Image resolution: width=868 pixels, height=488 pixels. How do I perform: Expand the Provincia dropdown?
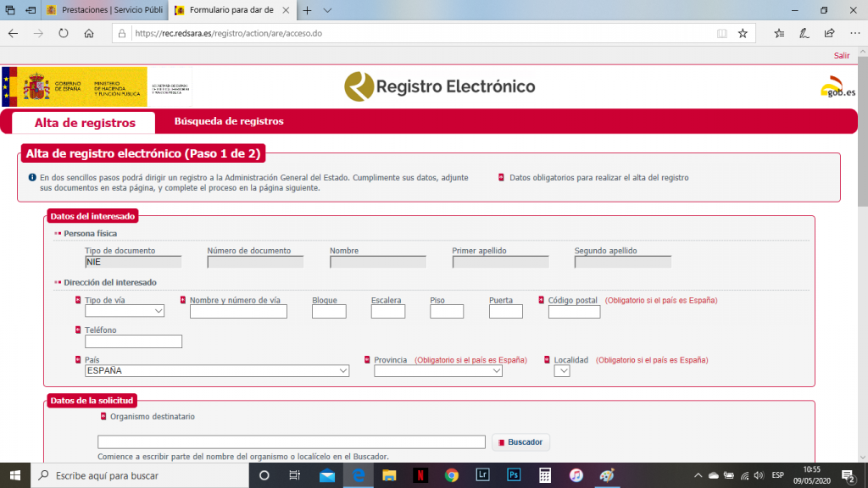pos(438,370)
